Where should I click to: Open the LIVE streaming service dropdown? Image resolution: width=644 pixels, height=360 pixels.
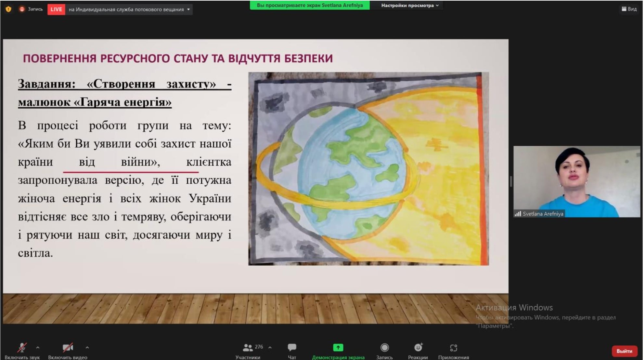188,9
